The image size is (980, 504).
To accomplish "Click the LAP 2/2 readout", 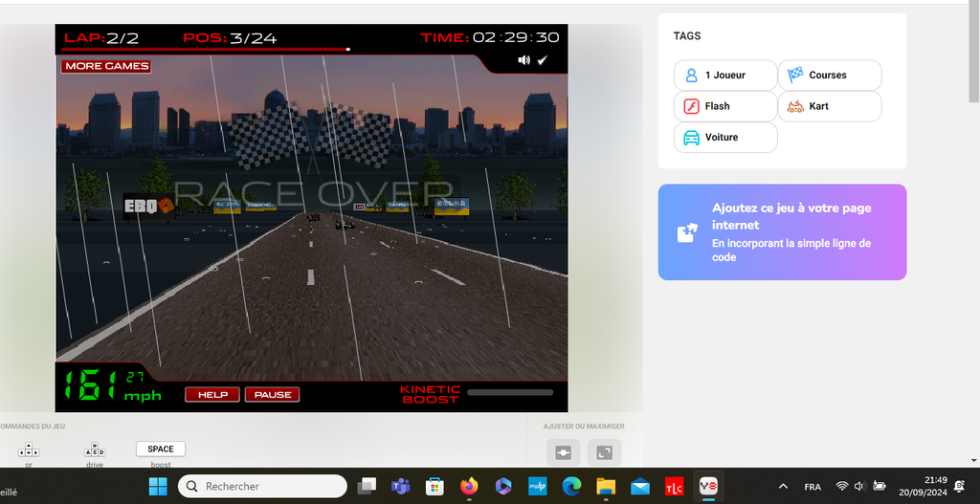I will (101, 38).
